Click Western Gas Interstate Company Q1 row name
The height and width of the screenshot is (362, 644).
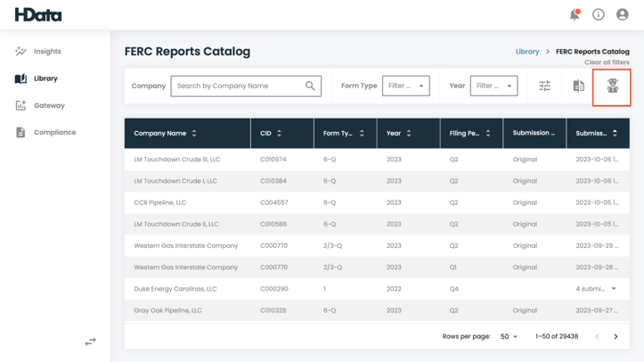click(x=185, y=267)
